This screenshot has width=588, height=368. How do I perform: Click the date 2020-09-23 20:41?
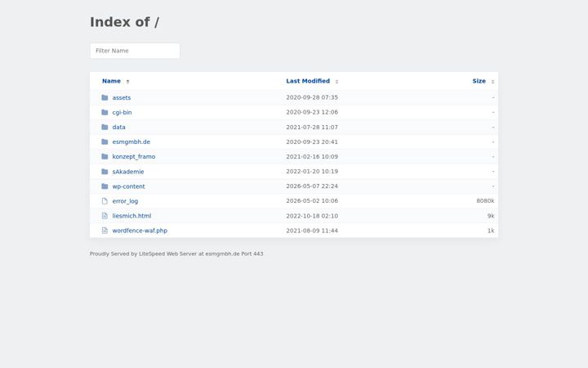312,141
